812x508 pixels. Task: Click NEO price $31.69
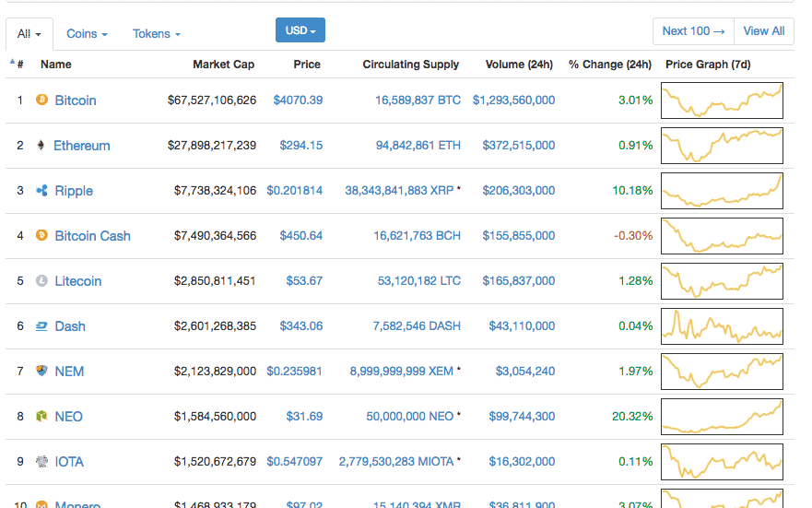click(304, 416)
